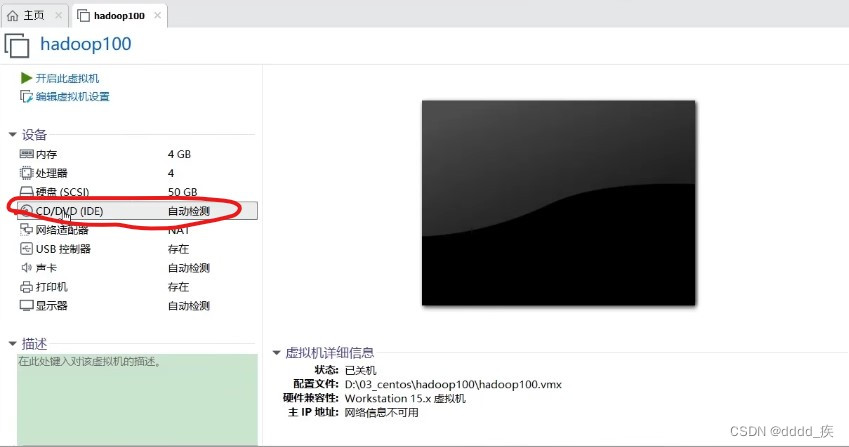The image size is (849, 447).
Task: Select the 声卡 device label
Action: (x=46, y=268)
